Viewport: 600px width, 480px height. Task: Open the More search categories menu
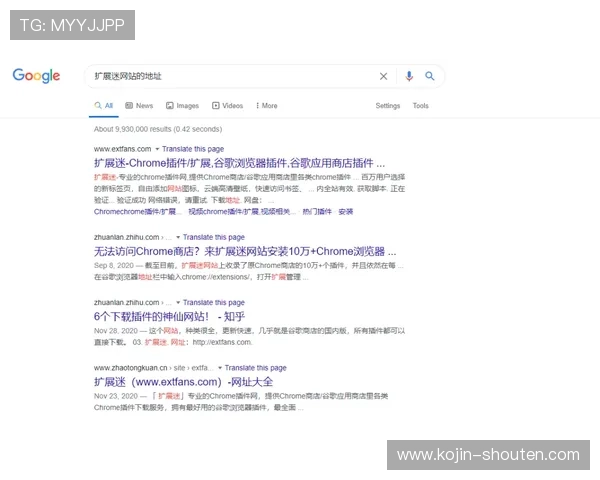click(267, 106)
